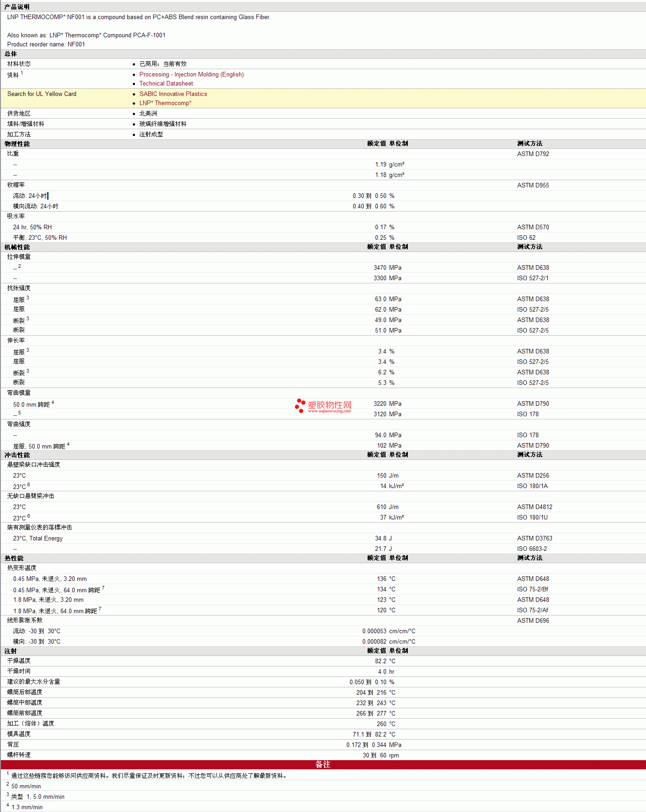Image resolution: width=646 pixels, height=812 pixels.
Task: Select the 'ASTM D4812' test method
Action: coord(535,507)
